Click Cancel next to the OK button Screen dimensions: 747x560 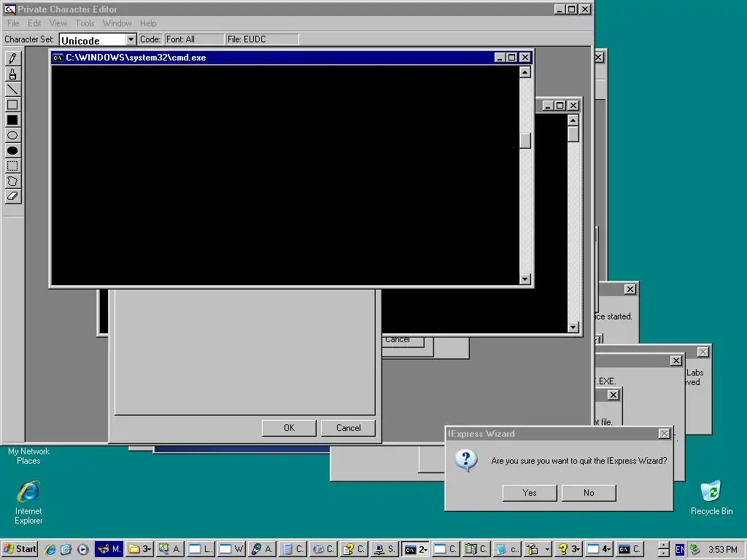point(348,427)
